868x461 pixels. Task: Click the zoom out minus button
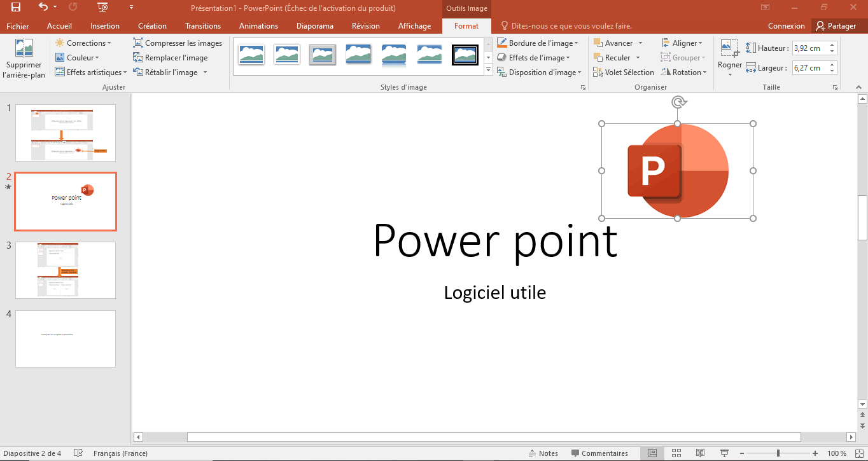click(741, 453)
